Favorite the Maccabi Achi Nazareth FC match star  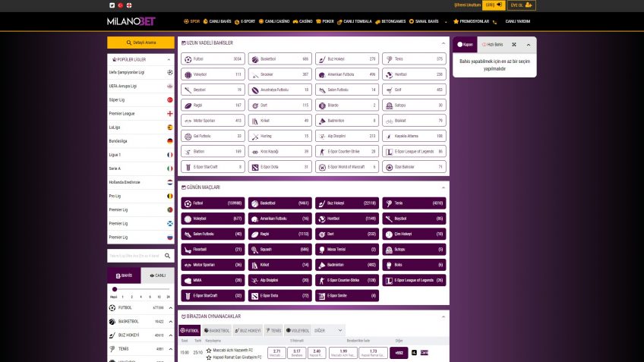pyautogui.click(x=209, y=350)
